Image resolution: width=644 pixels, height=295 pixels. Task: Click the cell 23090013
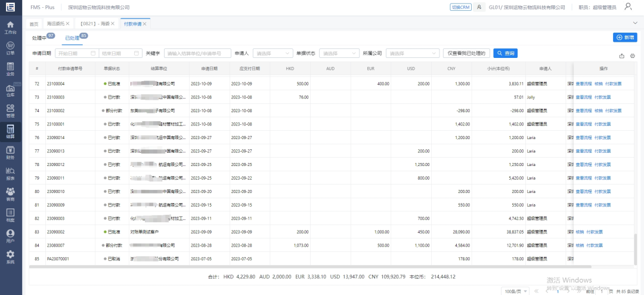tap(56, 151)
